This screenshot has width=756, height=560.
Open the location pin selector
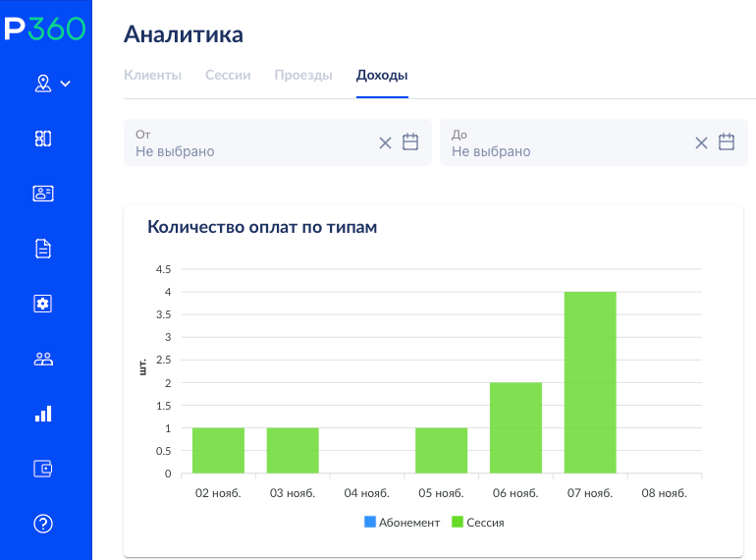pos(43,84)
